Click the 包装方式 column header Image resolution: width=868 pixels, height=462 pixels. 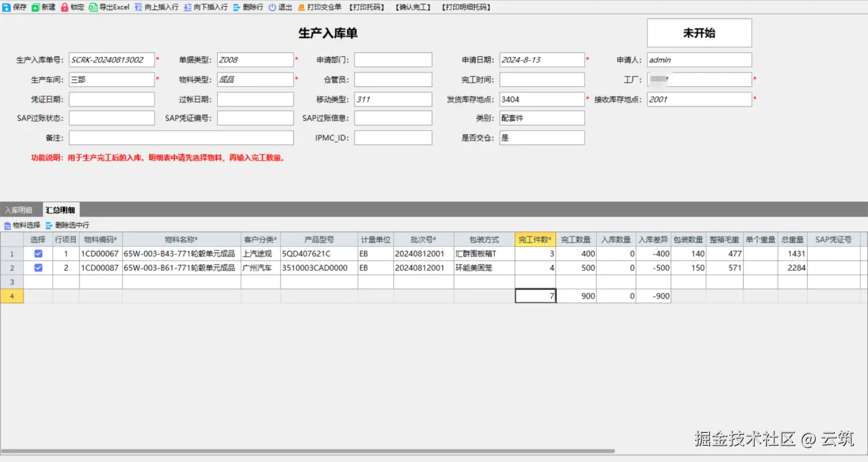[484, 239]
